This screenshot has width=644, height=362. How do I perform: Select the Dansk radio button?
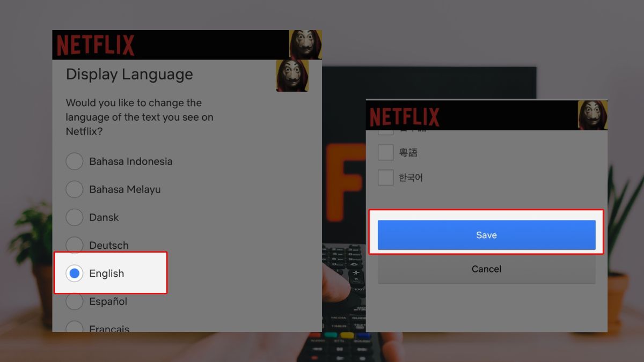[x=75, y=217]
